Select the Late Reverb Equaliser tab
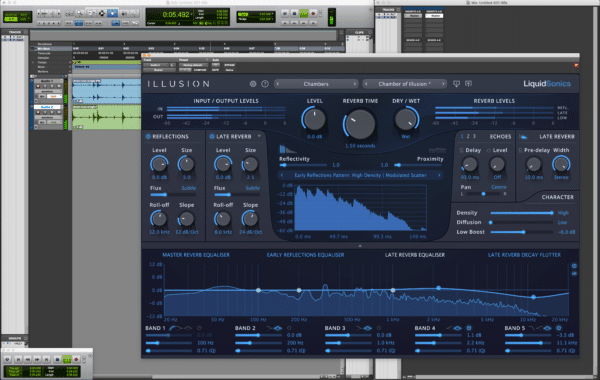The width and height of the screenshot is (600, 380). [415, 255]
